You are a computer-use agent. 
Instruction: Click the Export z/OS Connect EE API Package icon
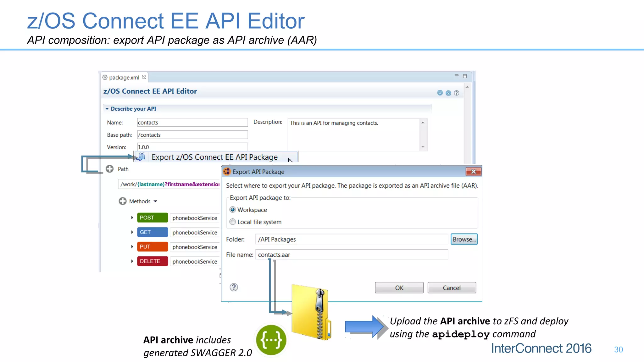point(142,156)
